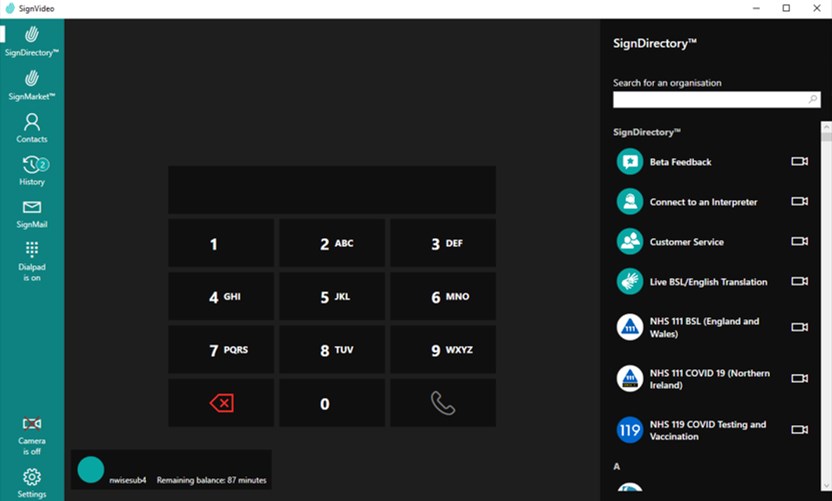Video call Connect to an Interpreter
This screenshot has width=832, height=501.
pyautogui.click(x=800, y=201)
